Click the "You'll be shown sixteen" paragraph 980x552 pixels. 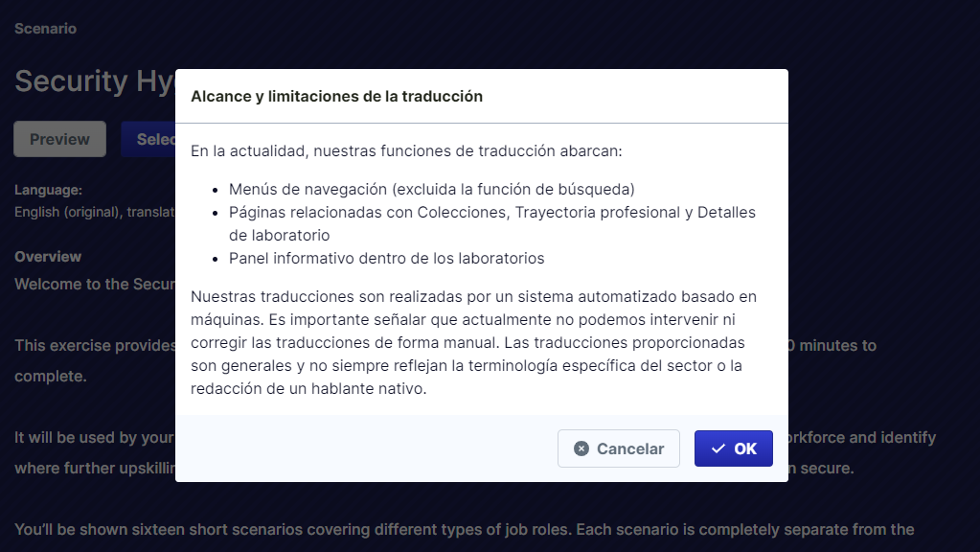coord(465,529)
